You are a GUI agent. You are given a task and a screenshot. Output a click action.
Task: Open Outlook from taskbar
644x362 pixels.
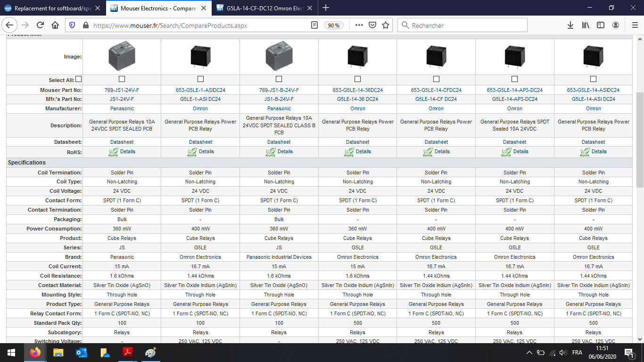coord(81,353)
